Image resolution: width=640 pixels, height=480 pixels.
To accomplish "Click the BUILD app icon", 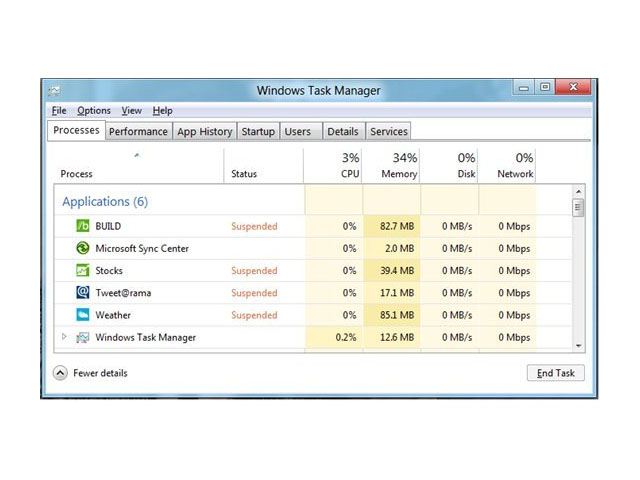I will click(82, 226).
